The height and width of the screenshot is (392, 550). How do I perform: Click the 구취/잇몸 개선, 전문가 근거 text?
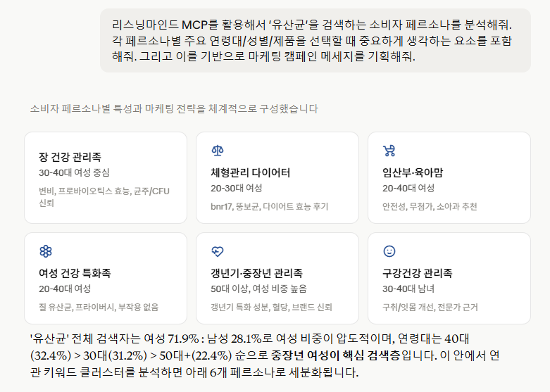(x=430, y=307)
